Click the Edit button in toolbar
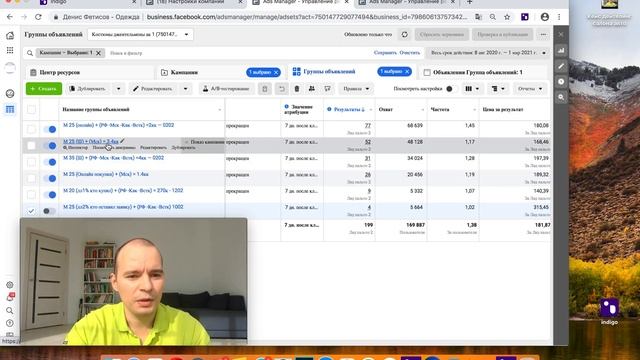The image size is (640, 360). 153,89
